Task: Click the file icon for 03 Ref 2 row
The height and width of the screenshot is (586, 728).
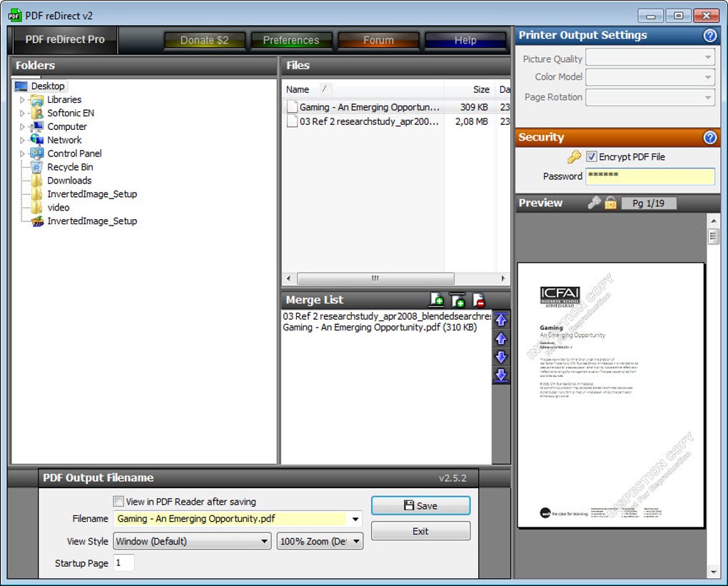Action: tap(292, 121)
